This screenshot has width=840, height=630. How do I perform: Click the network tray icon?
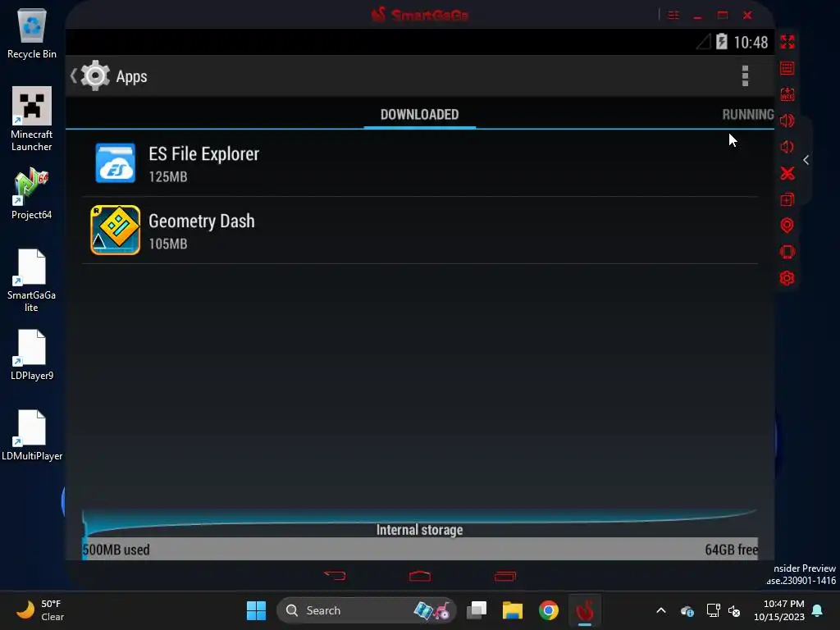click(713, 610)
